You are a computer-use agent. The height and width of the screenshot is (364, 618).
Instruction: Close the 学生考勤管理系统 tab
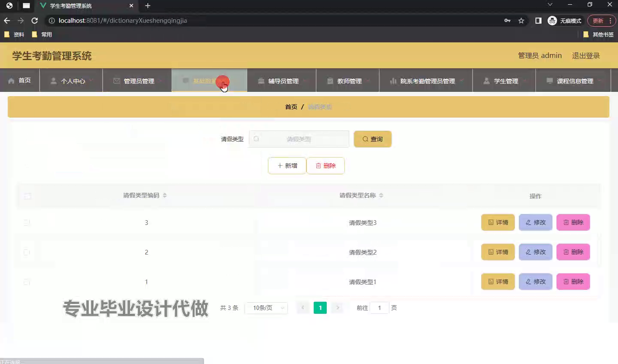coord(131,6)
